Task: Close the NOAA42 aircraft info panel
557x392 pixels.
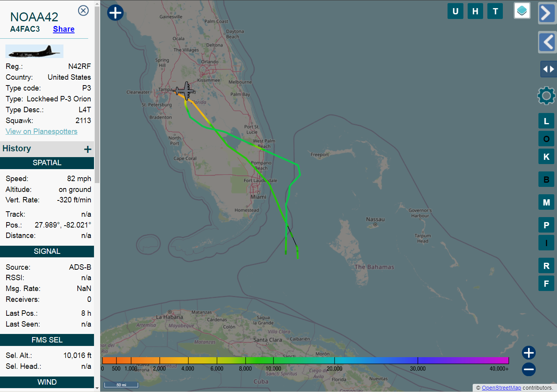Action: pyautogui.click(x=83, y=10)
